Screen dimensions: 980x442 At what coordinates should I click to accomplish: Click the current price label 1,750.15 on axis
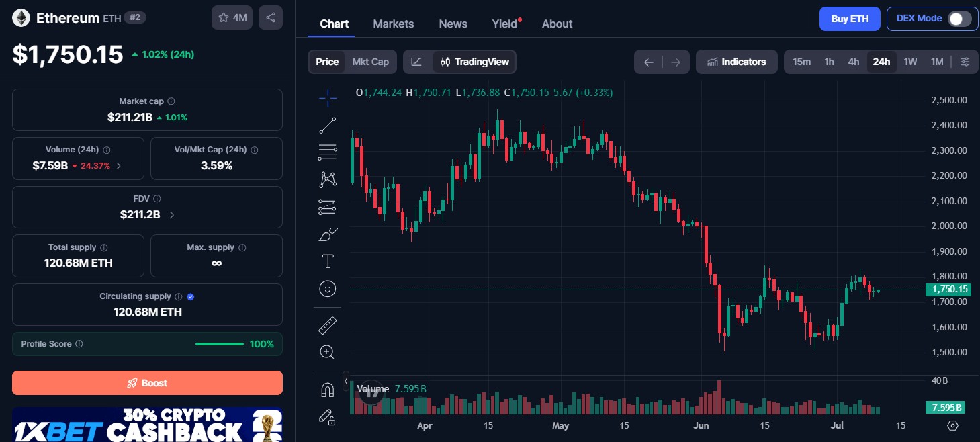(948, 290)
